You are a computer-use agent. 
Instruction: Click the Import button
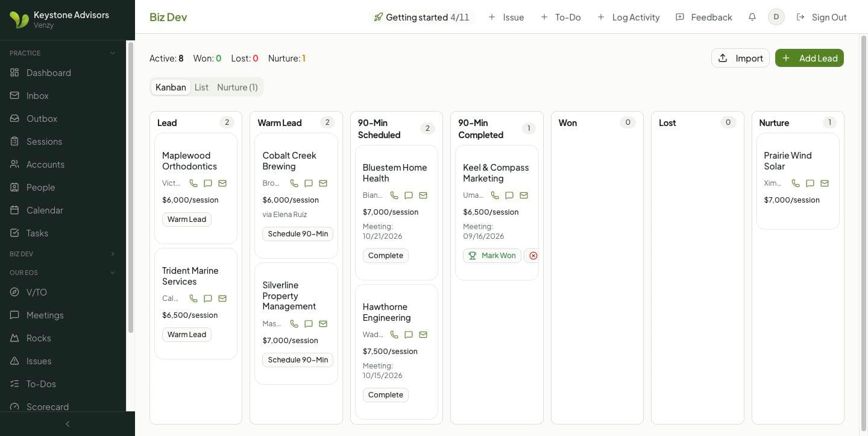pyautogui.click(x=740, y=58)
